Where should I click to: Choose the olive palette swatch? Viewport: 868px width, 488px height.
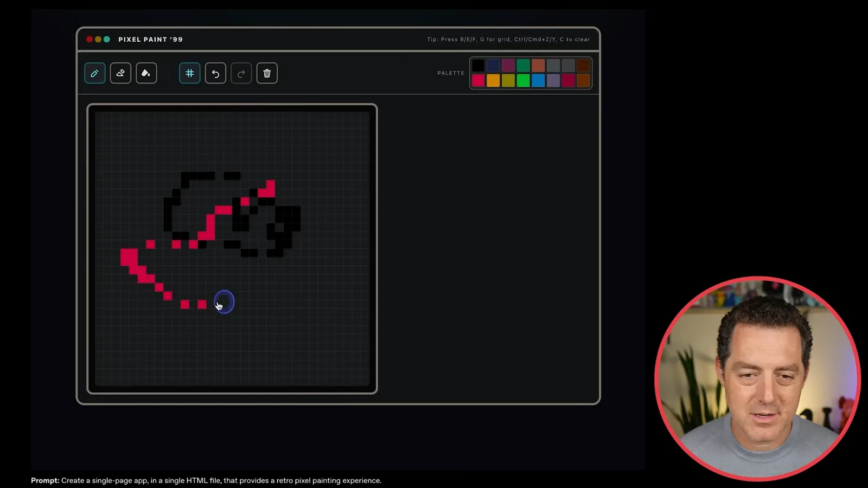(508, 81)
